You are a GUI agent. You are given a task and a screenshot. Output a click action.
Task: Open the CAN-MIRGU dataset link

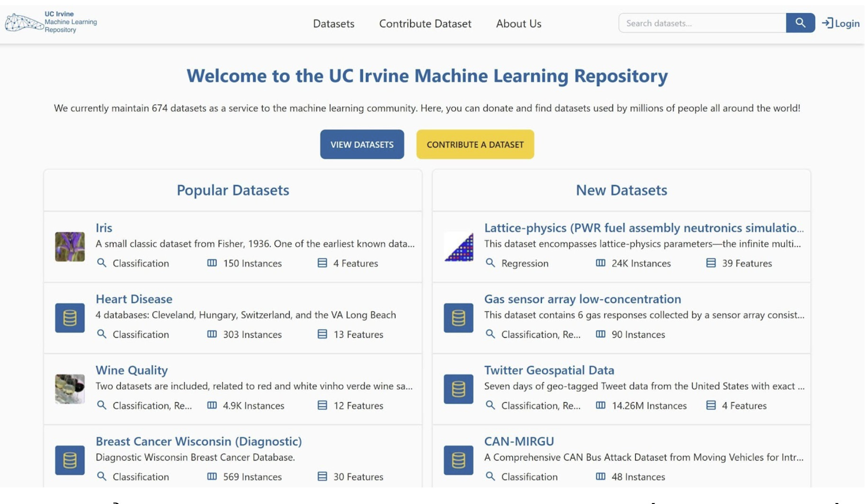(519, 441)
